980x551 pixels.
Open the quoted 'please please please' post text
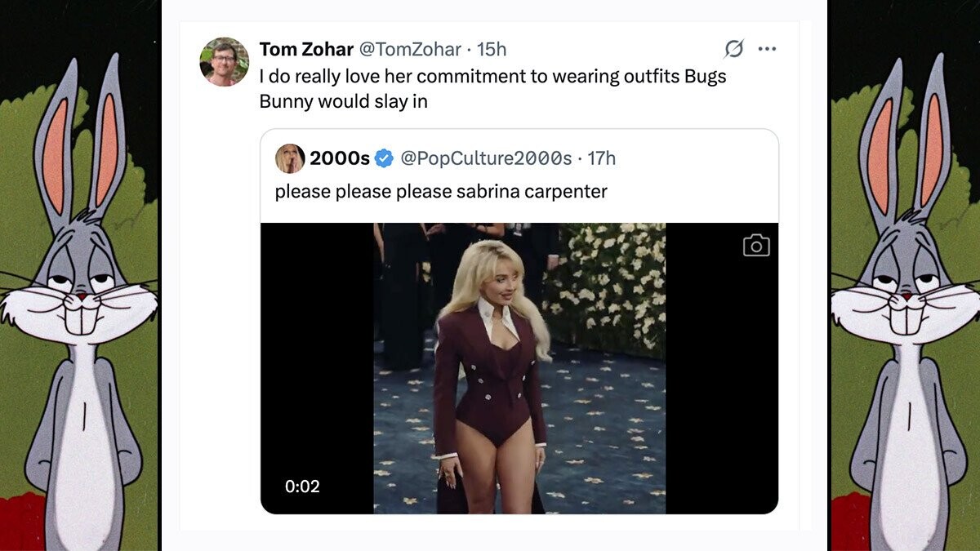[x=441, y=192]
